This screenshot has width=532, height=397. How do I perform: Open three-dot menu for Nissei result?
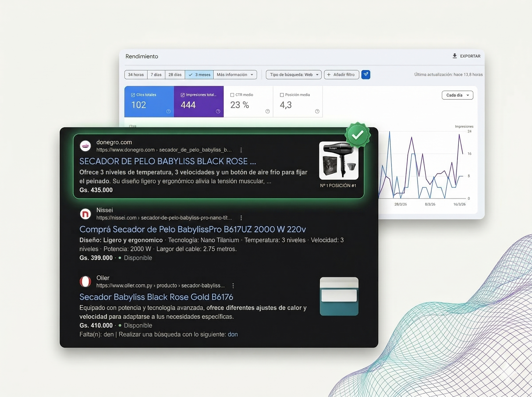coord(241,218)
